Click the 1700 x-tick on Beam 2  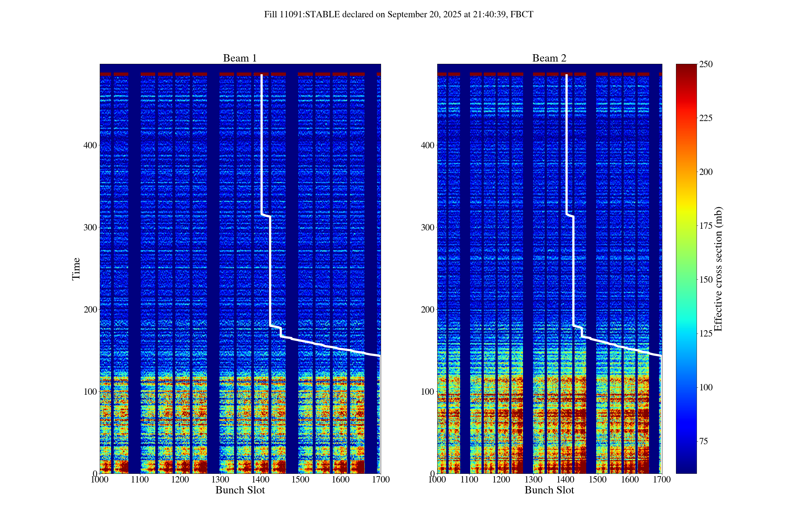[x=662, y=479]
